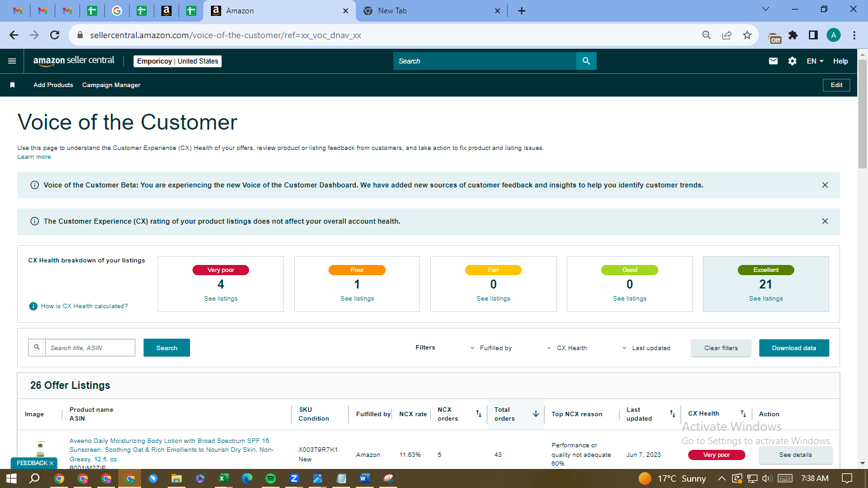Click the Amazon Seller Central logo

click(74, 61)
